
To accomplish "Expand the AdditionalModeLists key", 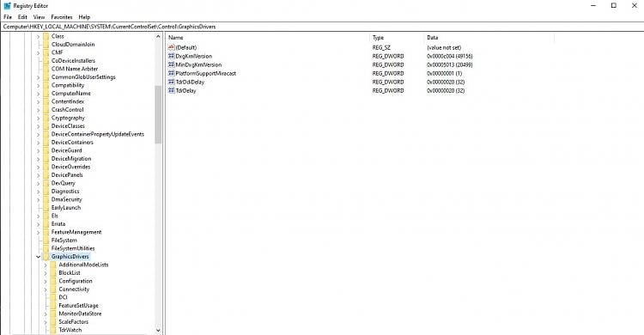I will [x=46, y=265].
